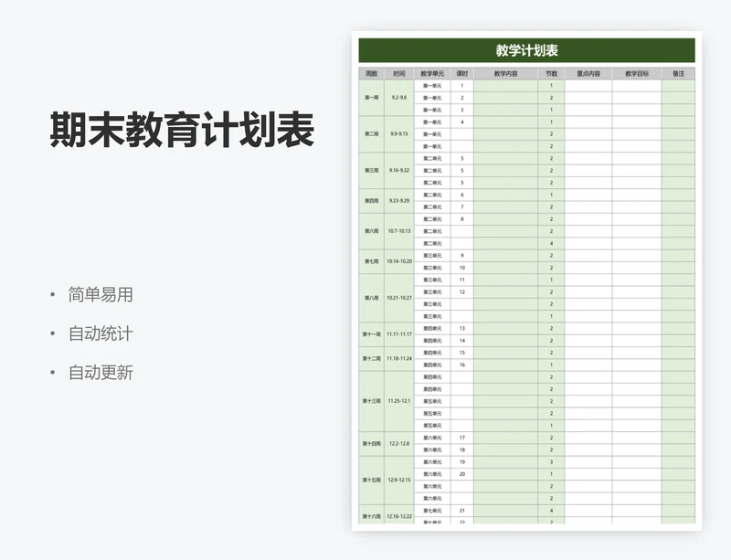Click the 11.25-12.1 date cell

click(399, 401)
